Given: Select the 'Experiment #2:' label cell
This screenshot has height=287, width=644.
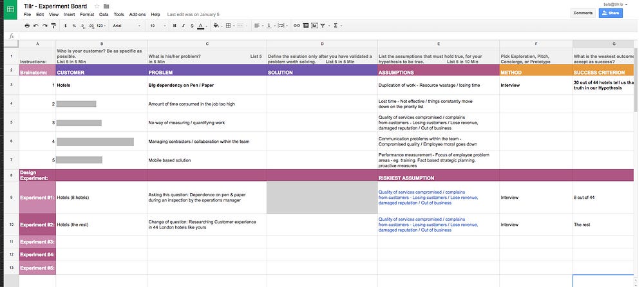Looking at the screenshot, I should 37,225.
